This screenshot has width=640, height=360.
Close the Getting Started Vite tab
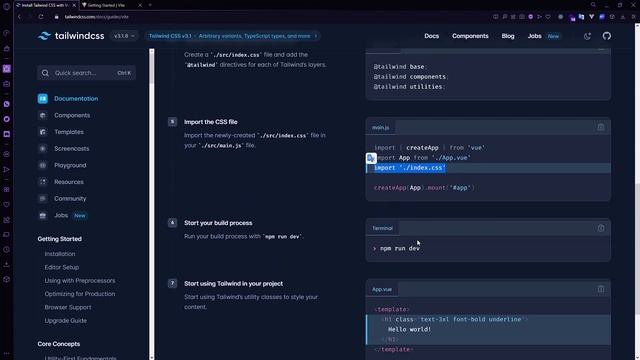click(140, 5)
